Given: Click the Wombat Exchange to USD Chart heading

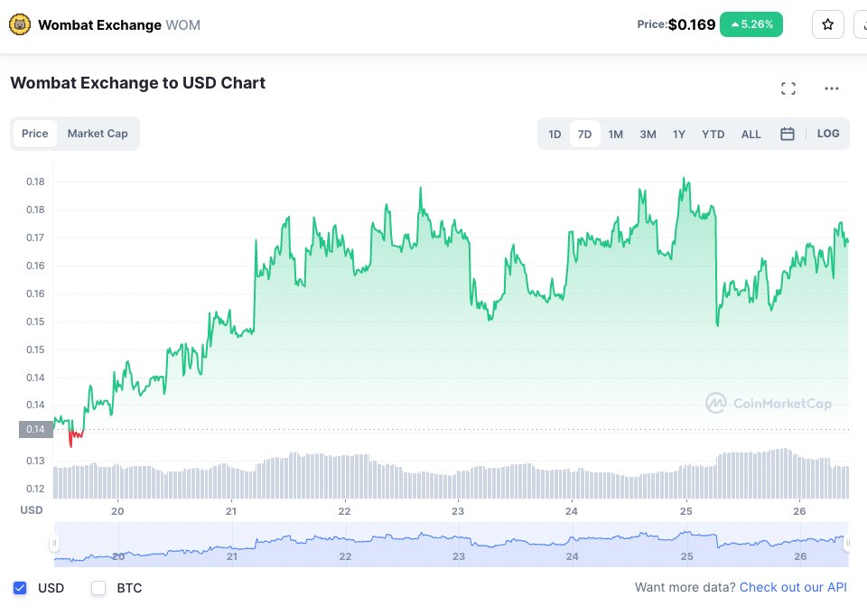Looking at the screenshot, I should (137, 83).
